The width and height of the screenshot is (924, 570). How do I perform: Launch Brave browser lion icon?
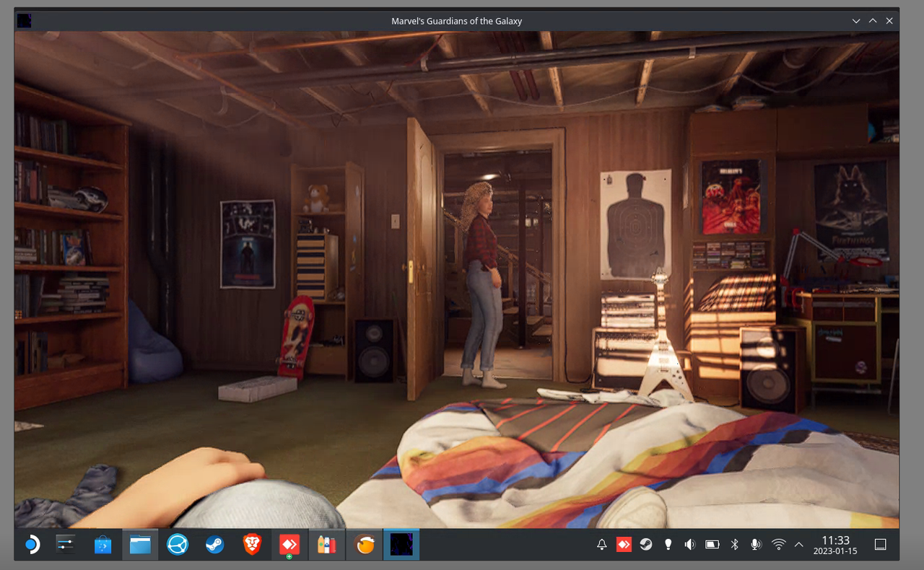(252, 545)
